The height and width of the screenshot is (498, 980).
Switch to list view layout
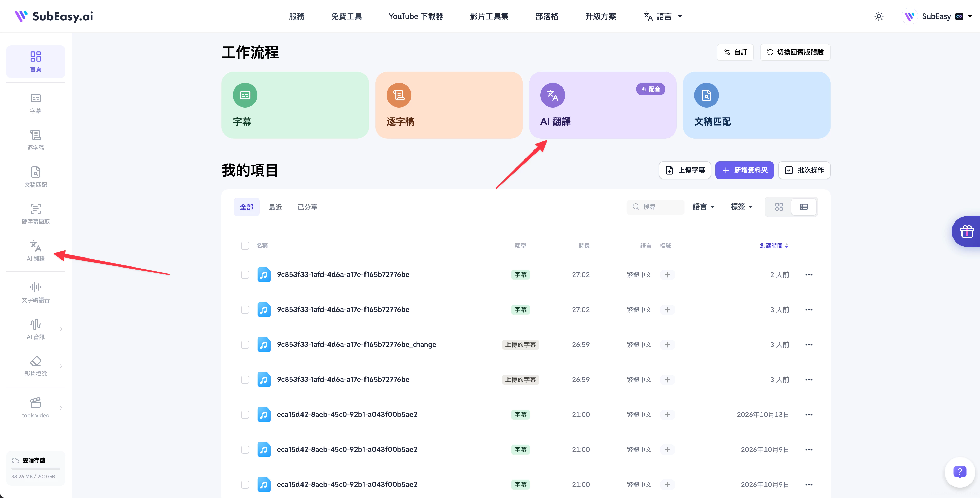(804, 207)
